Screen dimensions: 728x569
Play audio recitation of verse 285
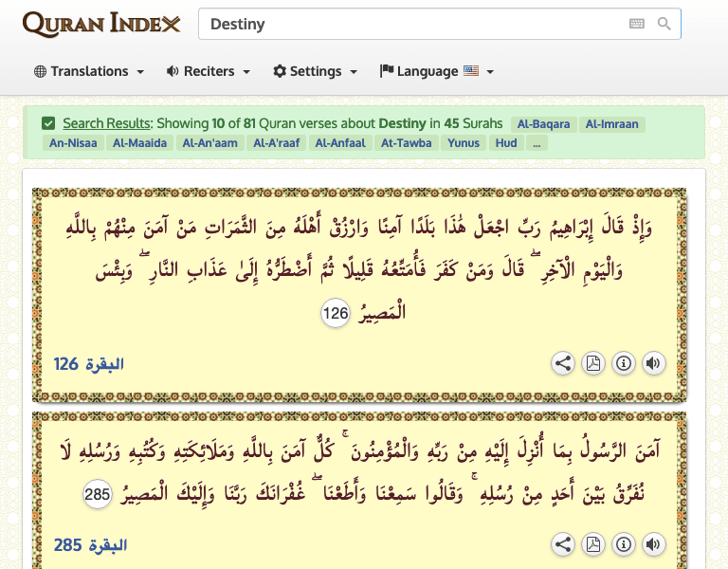652,544
